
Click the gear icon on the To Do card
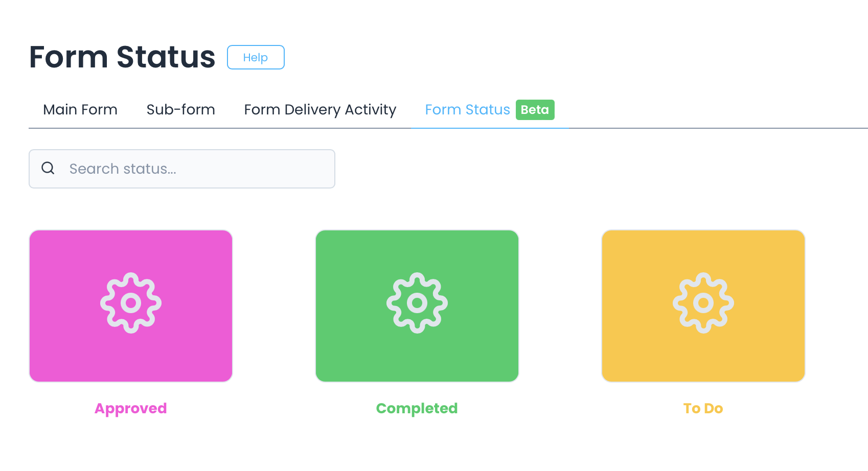click(703, 303)
